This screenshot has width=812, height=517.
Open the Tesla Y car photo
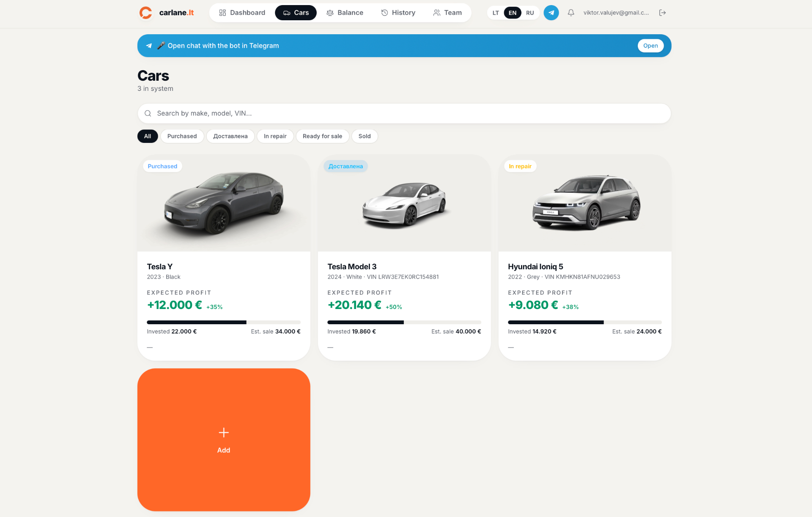point(224,203)
